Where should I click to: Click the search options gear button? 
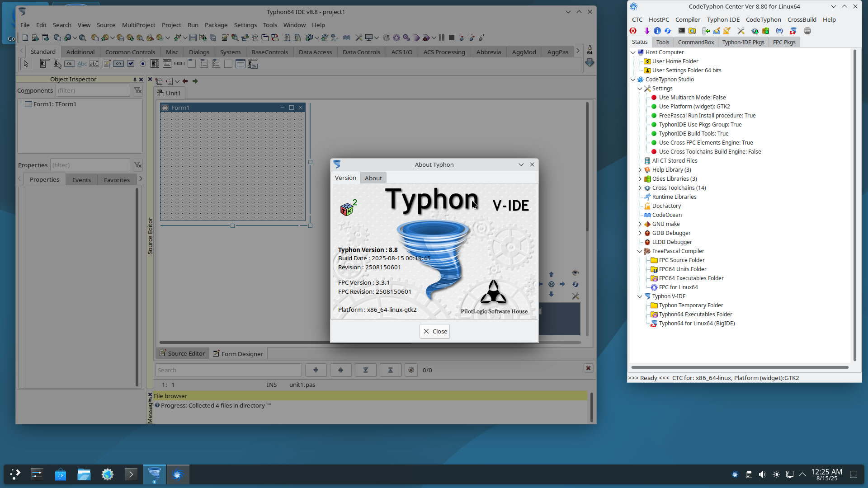tap(411, 370)
